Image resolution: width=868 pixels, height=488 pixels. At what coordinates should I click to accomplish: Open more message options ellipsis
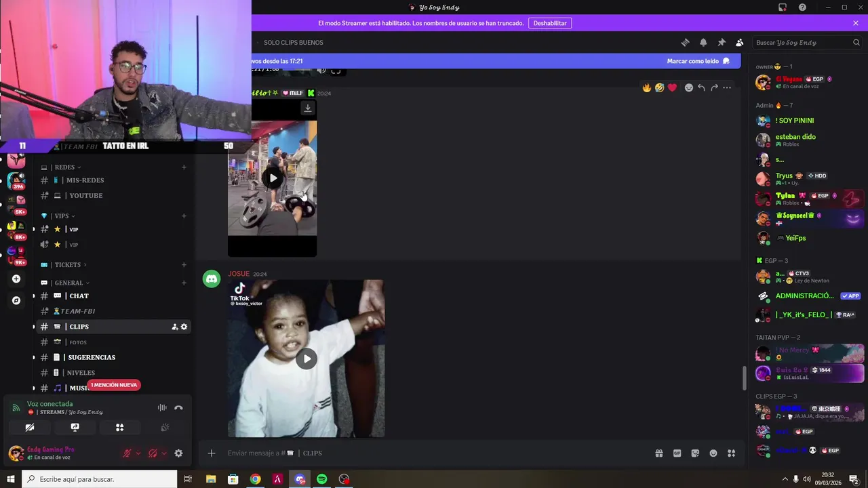pyautogui.click(x=727, y=87)
